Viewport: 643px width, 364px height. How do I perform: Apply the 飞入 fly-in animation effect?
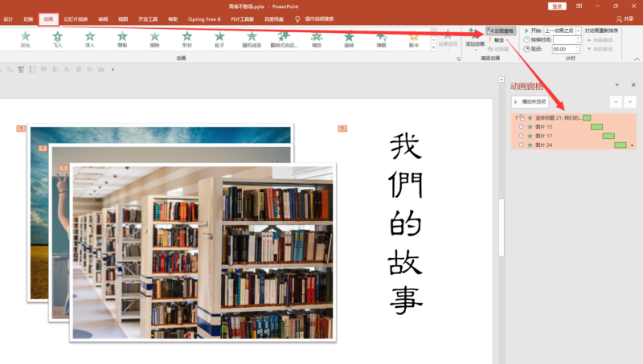[x=58, y=38]
